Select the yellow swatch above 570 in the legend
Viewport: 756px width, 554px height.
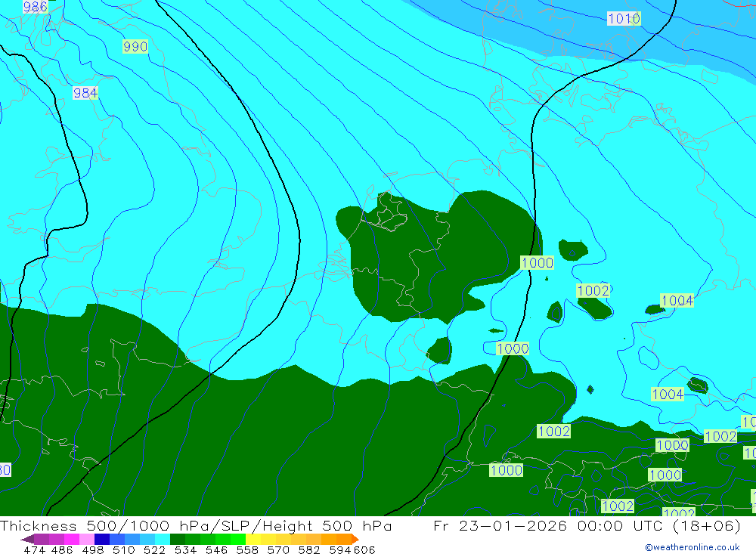(x=268, y=539)
